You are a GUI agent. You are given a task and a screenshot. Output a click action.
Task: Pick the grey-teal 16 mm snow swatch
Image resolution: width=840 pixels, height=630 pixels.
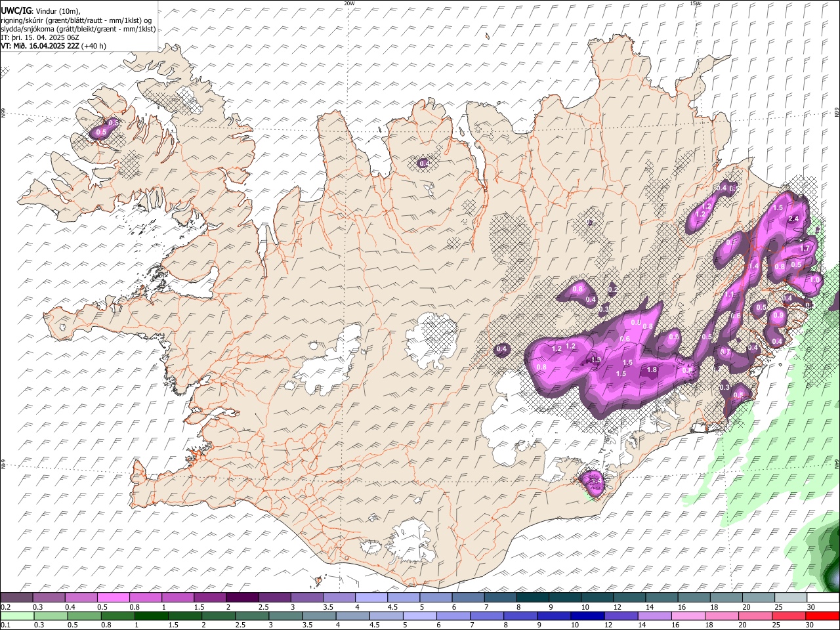click(694, 598)
